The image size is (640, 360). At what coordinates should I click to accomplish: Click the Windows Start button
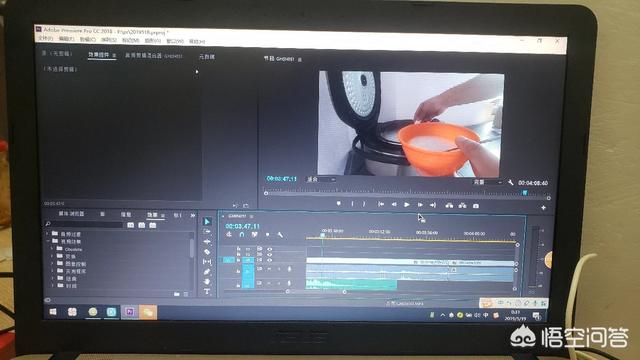click(53, 312)
